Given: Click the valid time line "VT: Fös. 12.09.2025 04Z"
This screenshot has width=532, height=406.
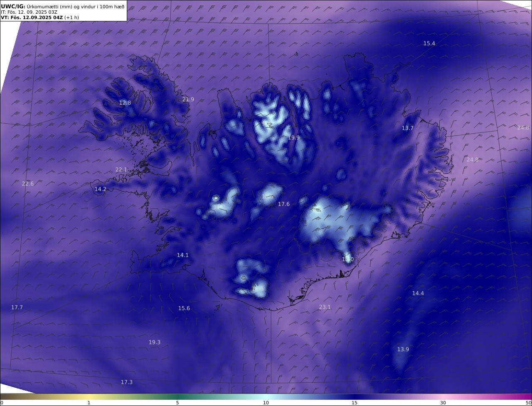Looking at the screenshot, I should pyautogui.click(x=32, y=17).
